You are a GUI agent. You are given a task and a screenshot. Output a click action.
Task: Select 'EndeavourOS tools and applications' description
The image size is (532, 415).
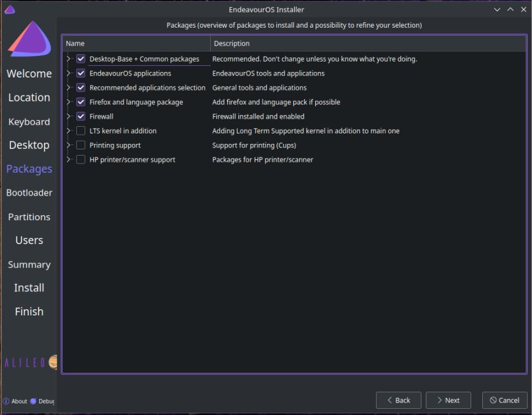click(x=268, y=73)
